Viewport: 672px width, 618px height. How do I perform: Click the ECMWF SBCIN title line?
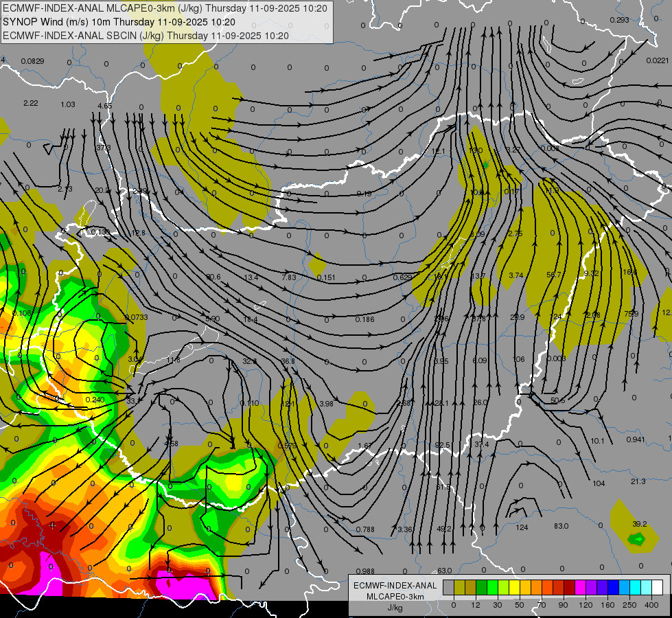click(x=146, y=36)
